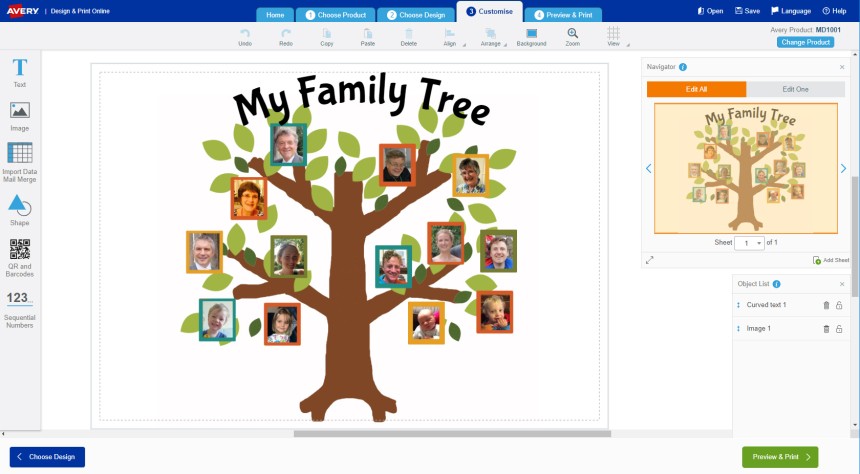Reorder handle for Image 1
Viewport: 860px width, 474px height.
coord(738,329)
